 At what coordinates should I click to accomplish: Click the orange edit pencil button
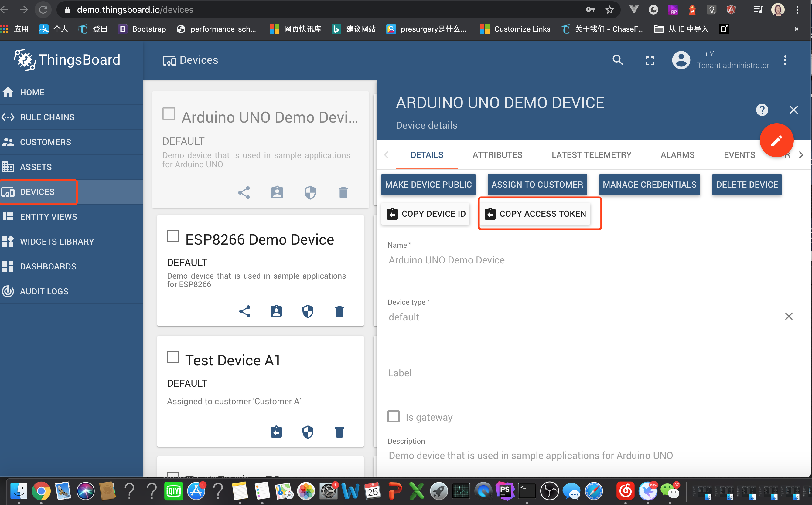[776, 140]
